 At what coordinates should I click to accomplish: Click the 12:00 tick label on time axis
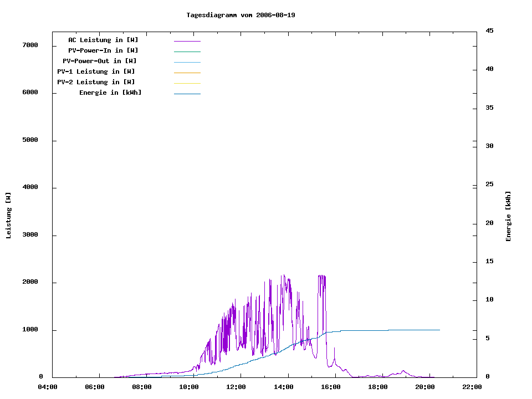236,387
